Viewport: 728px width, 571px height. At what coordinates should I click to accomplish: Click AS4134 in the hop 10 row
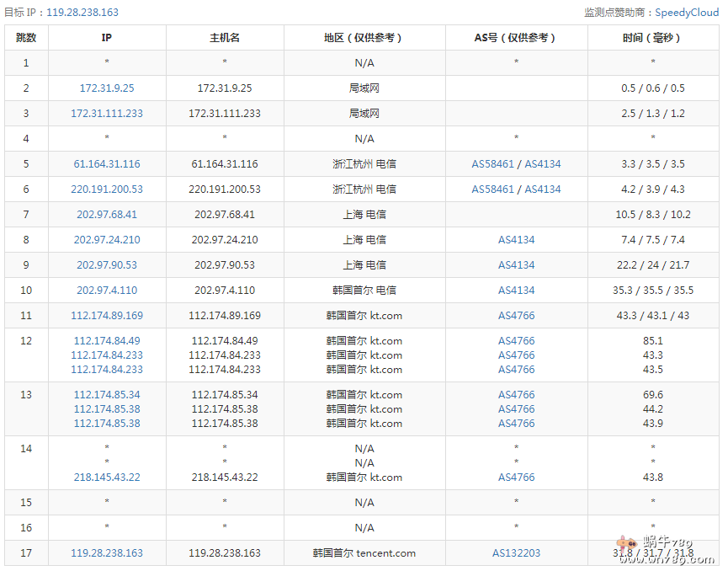[516, 291]
